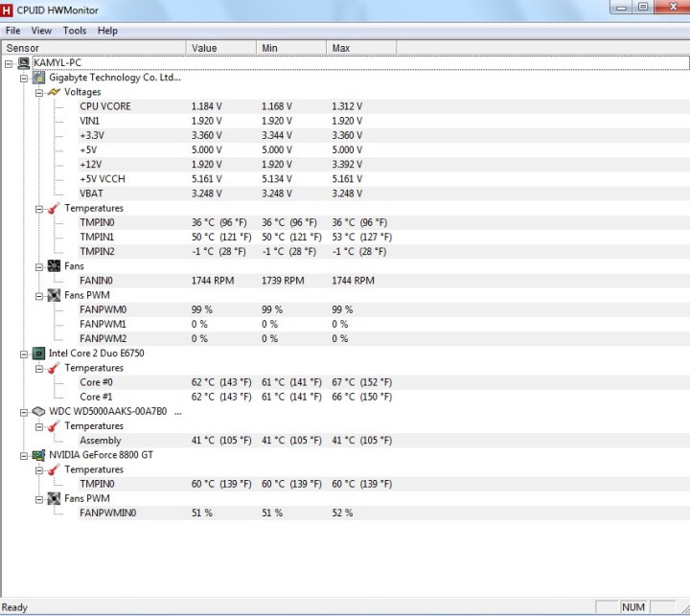This screenshot has height=616, width=690.
Task: Click the Gigabyte Temperatures thermometer icon
Action: (x=54, y=208)
